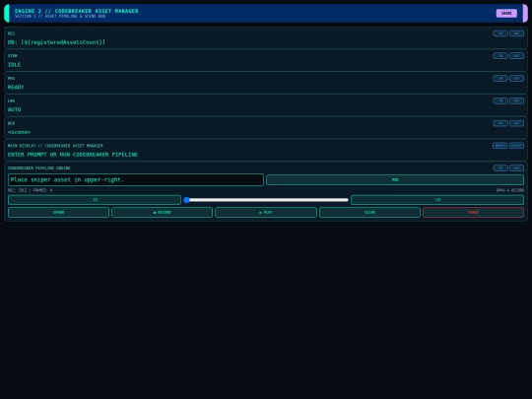Viewport: 532px width, 399px height.
Task: Click OUT button in the AUTO row
Action: (516, 100)
